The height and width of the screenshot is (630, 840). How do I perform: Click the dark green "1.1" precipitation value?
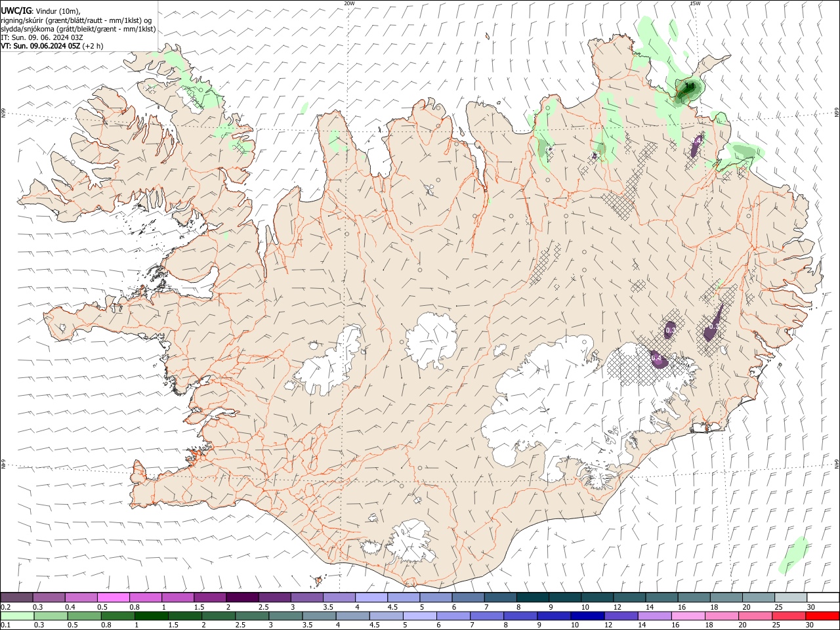pyautogui.click(x=689, y=85)
